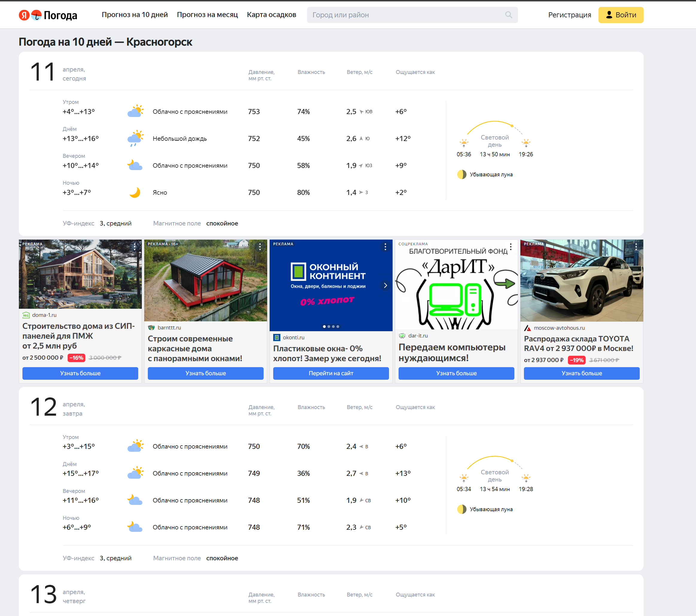Click the waning moon phase icon
The image size is (696, 616).
pyautogui.click(x=461, y=174)
